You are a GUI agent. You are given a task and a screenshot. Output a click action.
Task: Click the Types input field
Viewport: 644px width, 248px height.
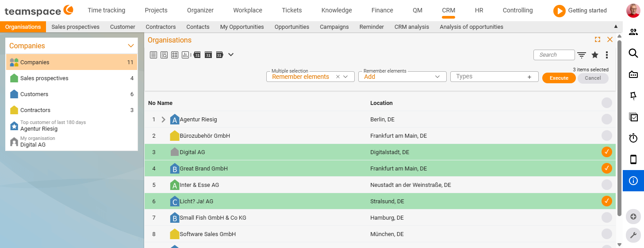494,77
